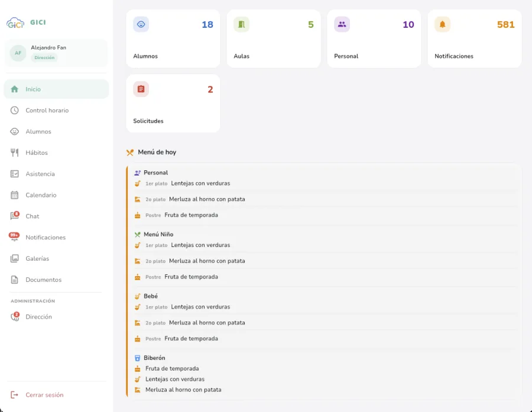Click Bebé Postre Fruta de temporada
The image size is (532, 412).
tap(325, 339)
